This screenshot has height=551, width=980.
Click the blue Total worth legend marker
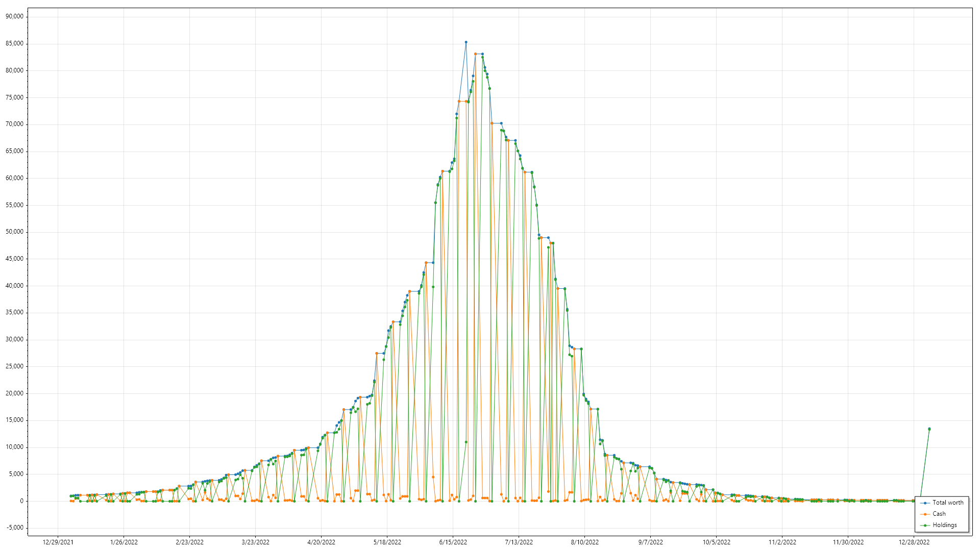coord(925,503)
